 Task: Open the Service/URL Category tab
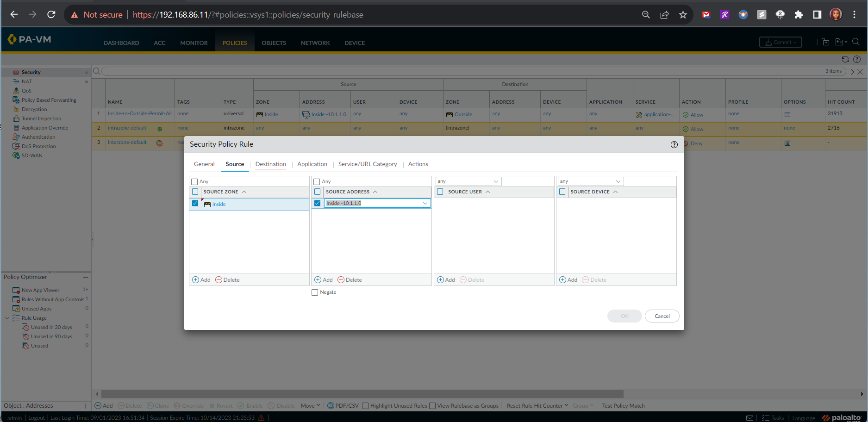(368, 164)
